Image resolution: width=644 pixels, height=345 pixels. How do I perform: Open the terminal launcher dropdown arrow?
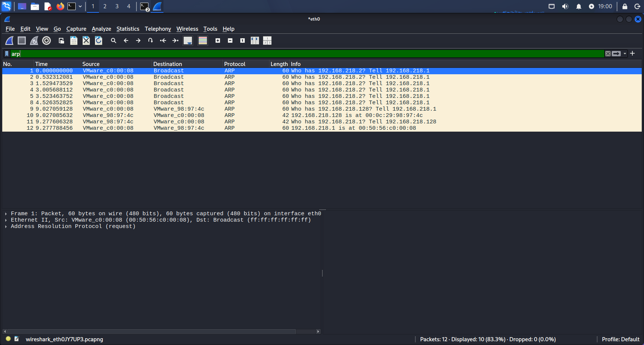[x=80, y=6]
